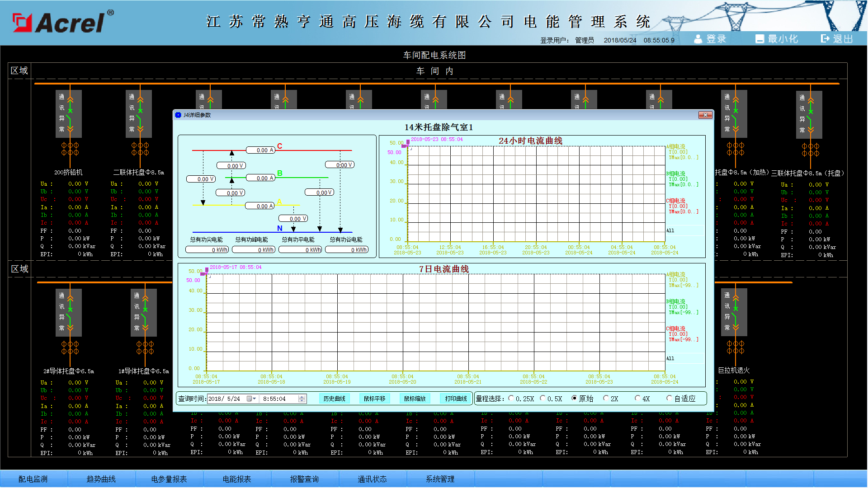Click the 14米托盘除气室1 dialog heading

click(439, 127)
